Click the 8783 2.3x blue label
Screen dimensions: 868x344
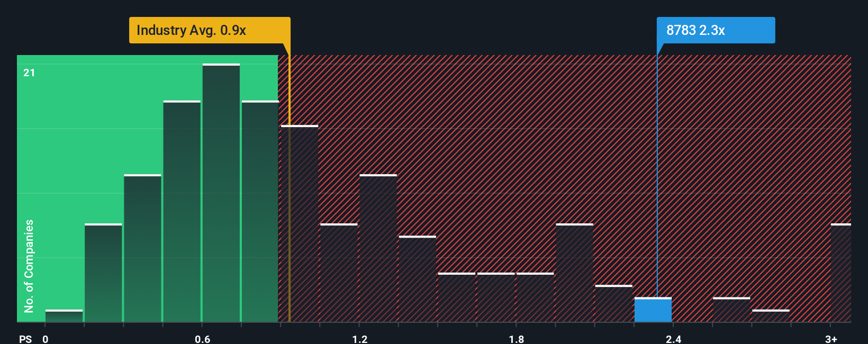(x=716, y=30)
